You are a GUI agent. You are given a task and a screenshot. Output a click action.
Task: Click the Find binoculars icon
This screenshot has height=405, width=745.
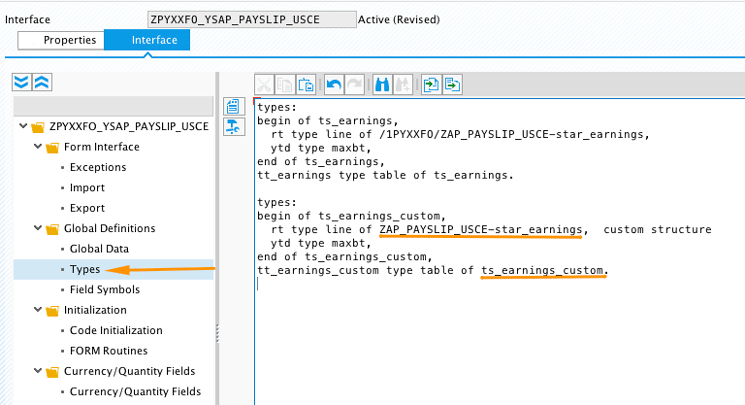click(x=381, y=85)
